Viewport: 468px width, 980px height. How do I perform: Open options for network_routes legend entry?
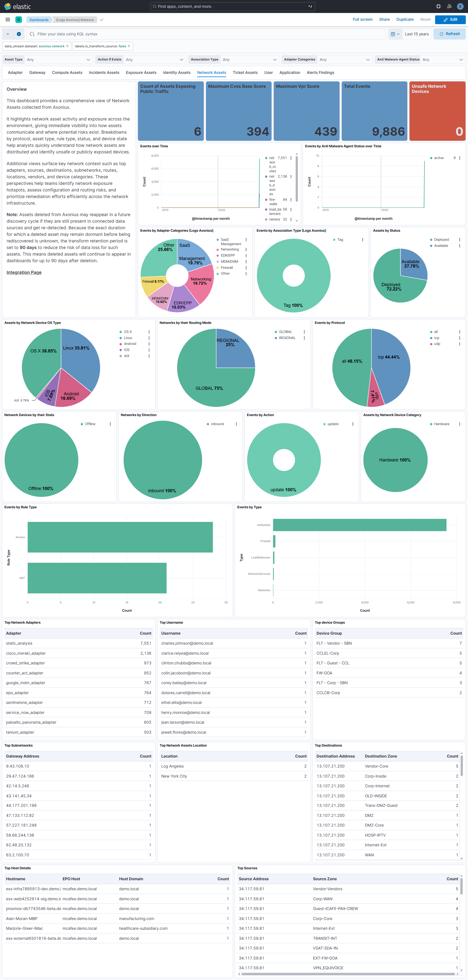(x=291, y=158)
